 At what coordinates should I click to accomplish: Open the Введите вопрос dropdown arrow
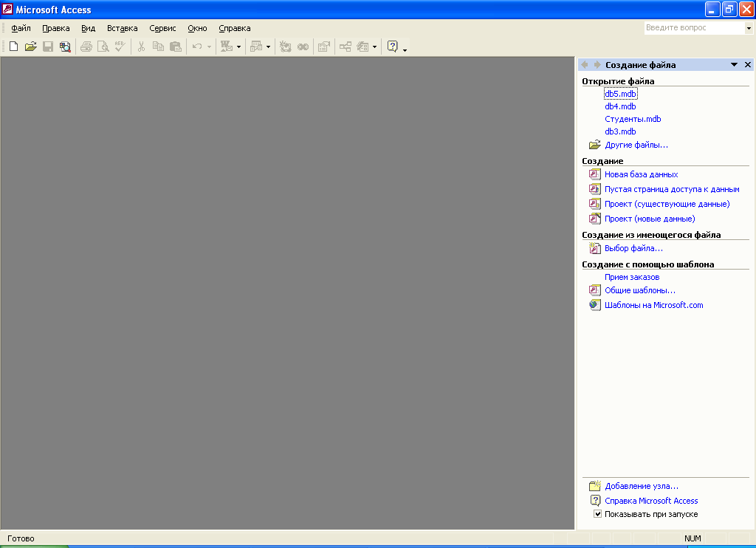tap(749, 28)
